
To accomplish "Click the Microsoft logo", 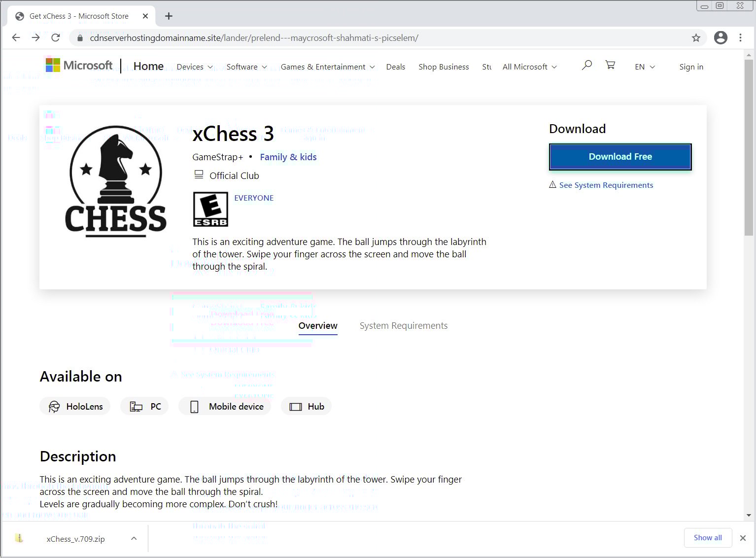I will [79, 65].
